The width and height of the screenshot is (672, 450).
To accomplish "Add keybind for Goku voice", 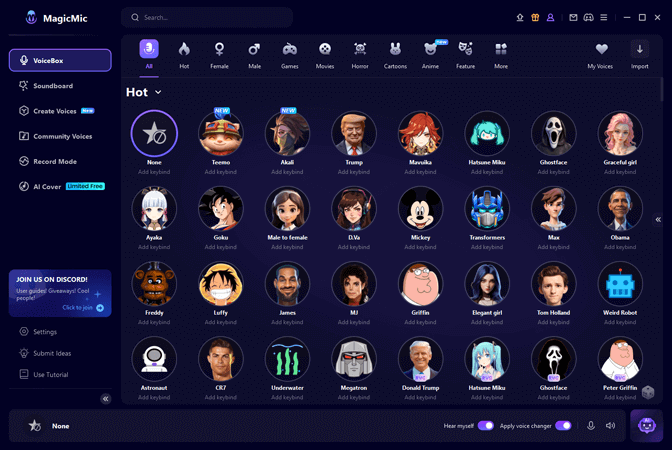I will [220, 247].
